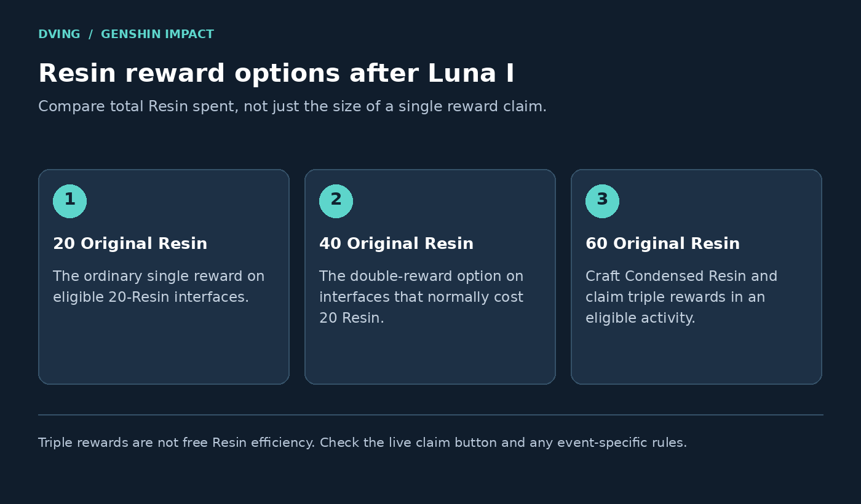
Task: Open the GENSHIN IMPACT breadcrumb link
Action: pos(157,34)
